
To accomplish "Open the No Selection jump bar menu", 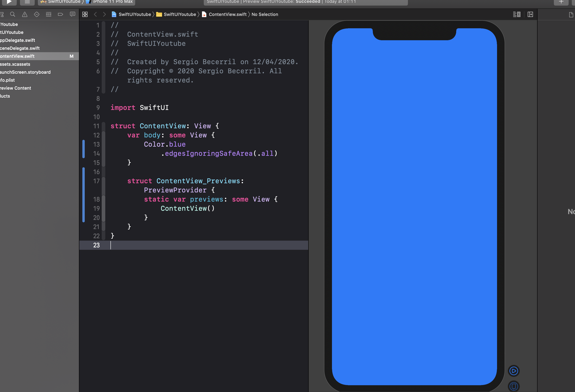I will point(265,14).
